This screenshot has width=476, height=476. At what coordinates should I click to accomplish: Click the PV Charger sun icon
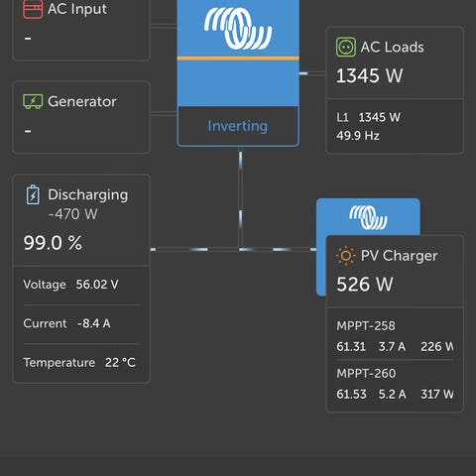345,256
